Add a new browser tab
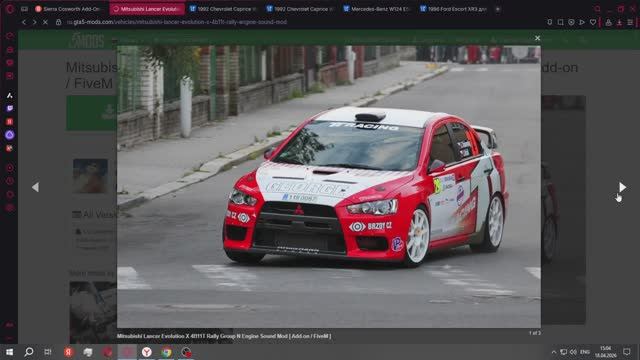 [x=498, y=9]
